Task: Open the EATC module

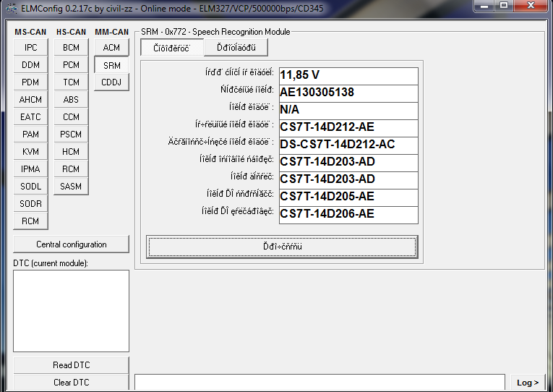Action: coord(30,117)
